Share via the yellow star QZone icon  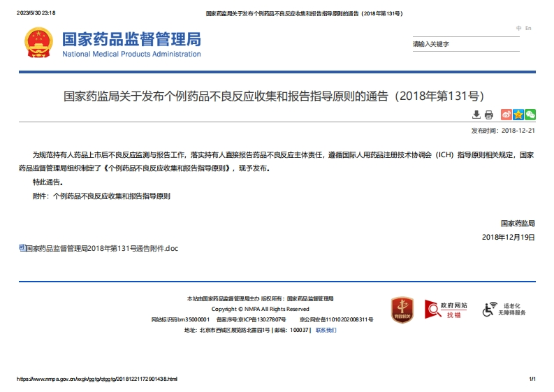point(518,115)
